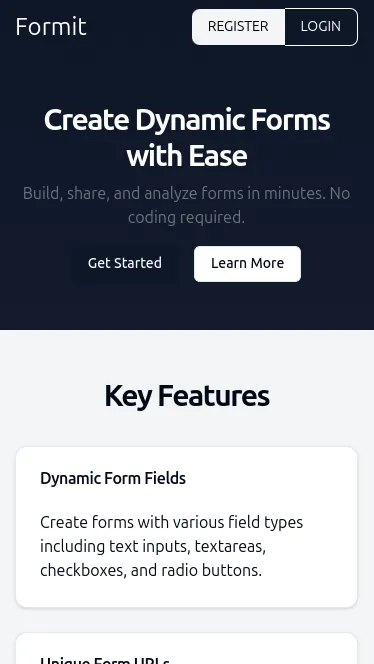Click the Get Started button
This screenshot has height=664, width=374.
tap(125, 263)
